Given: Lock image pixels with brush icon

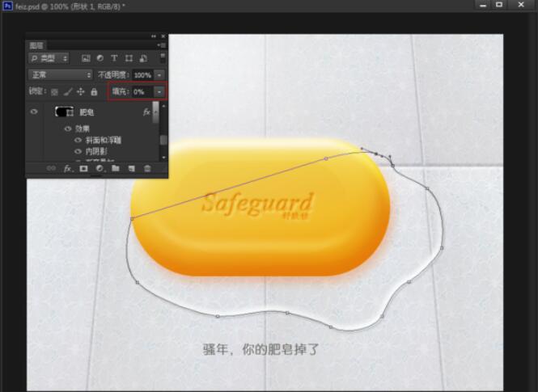Looking at the screenshot, I should [68, 92].
